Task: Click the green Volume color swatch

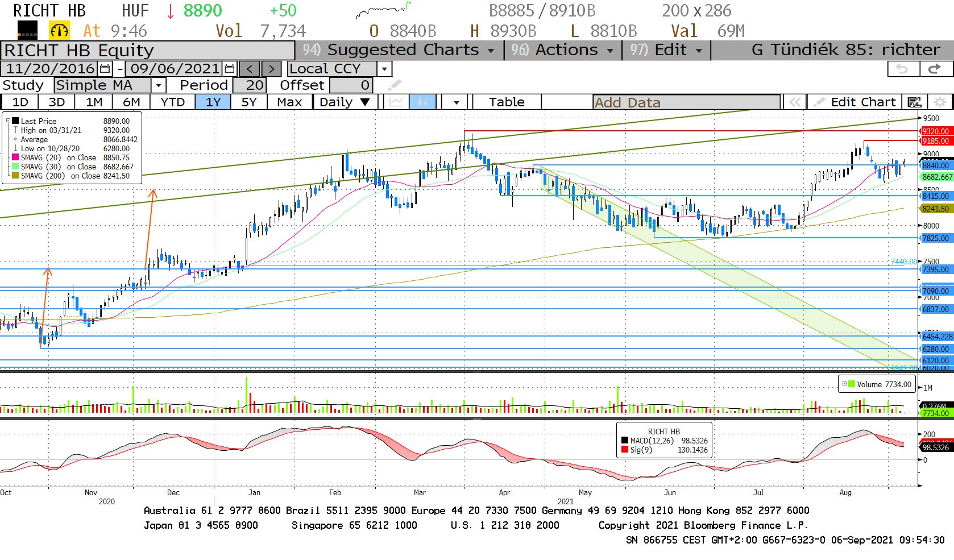Action: [x=852, y=384]
